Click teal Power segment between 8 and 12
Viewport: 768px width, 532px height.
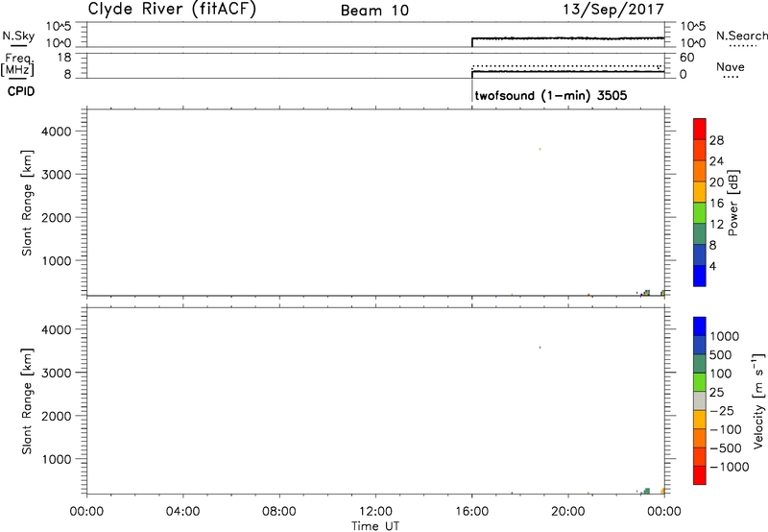[700, 233]
